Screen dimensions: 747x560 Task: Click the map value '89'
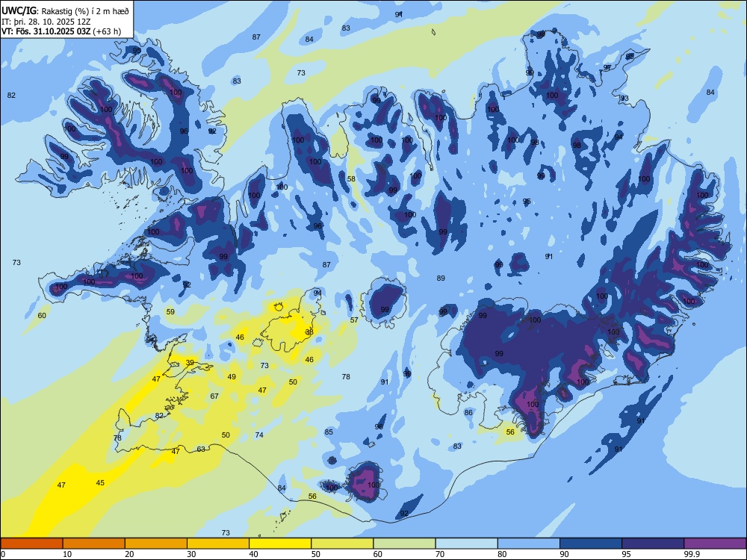(441, 278)
